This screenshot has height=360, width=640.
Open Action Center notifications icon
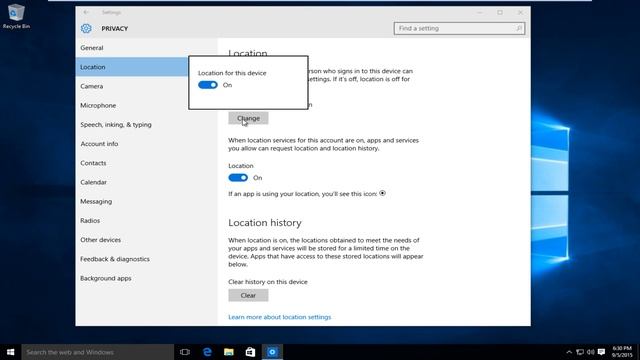(602, 352)
